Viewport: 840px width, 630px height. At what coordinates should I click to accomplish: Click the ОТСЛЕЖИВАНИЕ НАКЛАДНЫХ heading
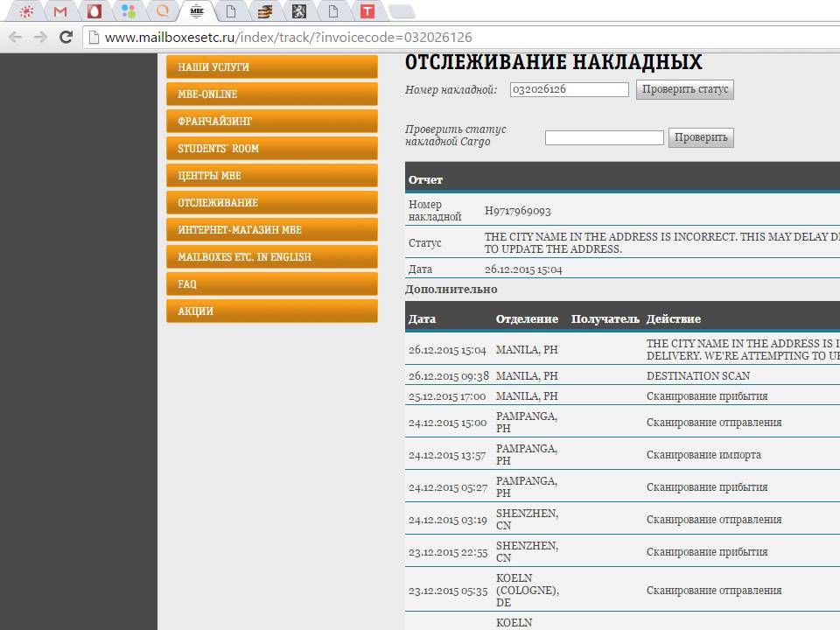[x=553, y=62]
